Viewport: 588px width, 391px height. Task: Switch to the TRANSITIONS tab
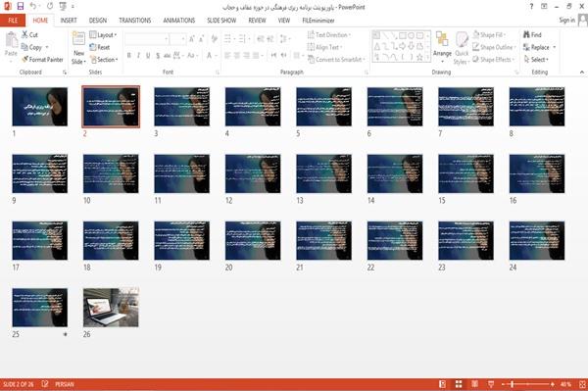click(x=135, y=21)
